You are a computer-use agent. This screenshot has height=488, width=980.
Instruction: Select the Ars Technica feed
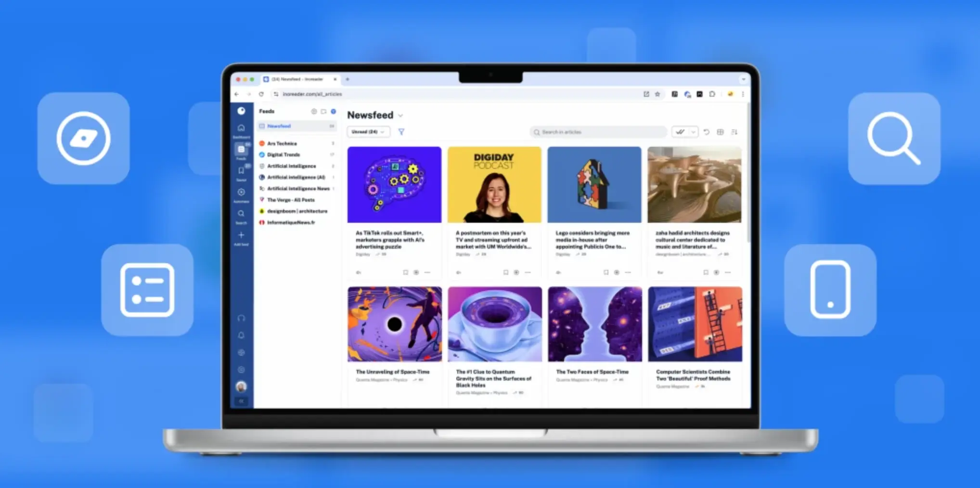282,143
